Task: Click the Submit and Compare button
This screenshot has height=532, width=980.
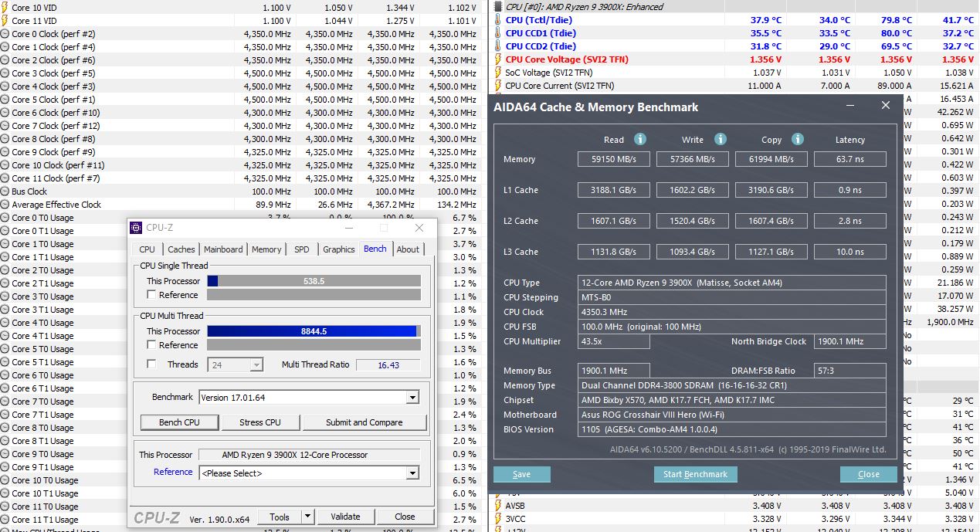Action: coord(364,422)
